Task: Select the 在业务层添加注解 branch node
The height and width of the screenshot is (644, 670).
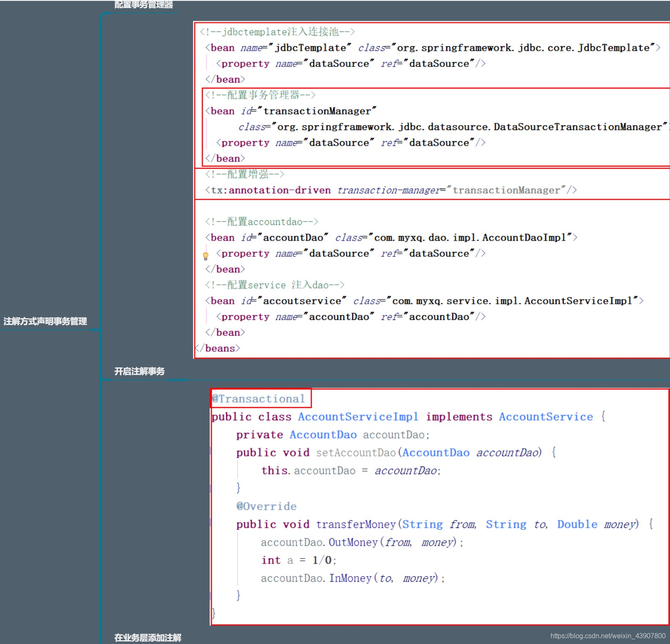Action: 148,638
